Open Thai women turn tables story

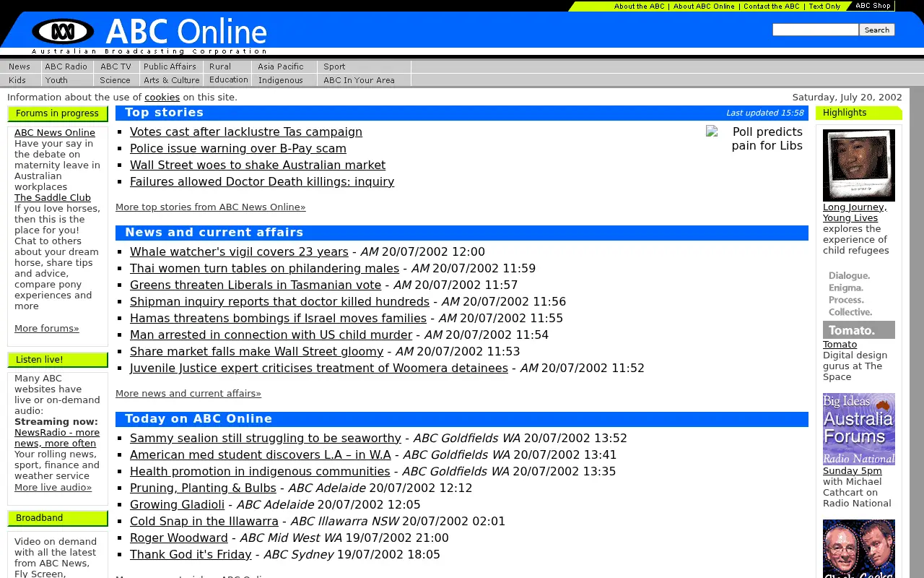click(x=264, y=268)
